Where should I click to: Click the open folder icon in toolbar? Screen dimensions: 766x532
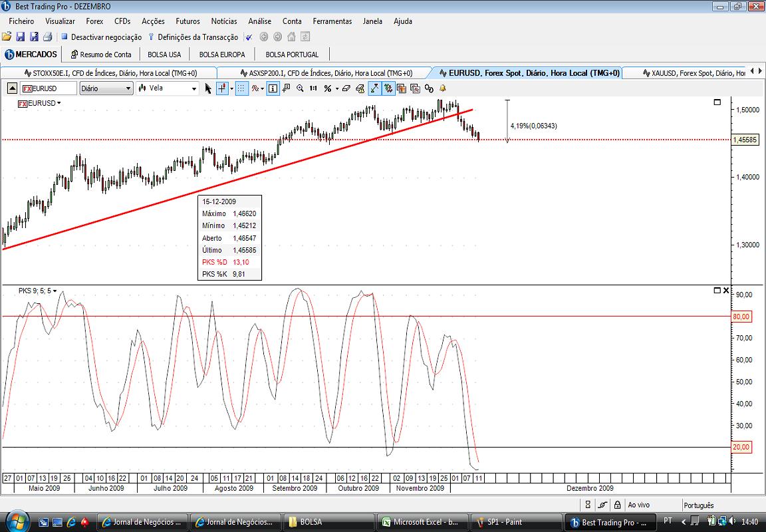pos(7,37)
